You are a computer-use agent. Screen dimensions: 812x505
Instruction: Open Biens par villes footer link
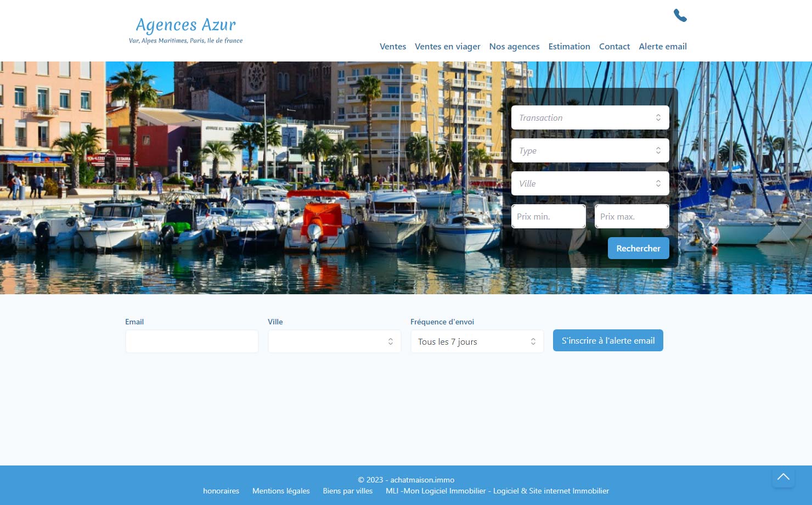pyautogui.click(x=348, y=491)
